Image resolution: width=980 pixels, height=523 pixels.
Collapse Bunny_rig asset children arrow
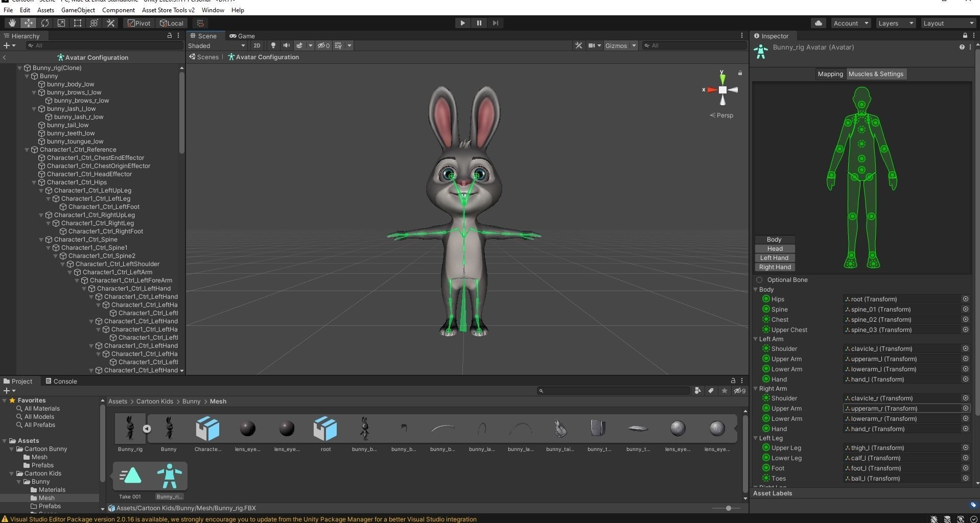tap(147, 429)
